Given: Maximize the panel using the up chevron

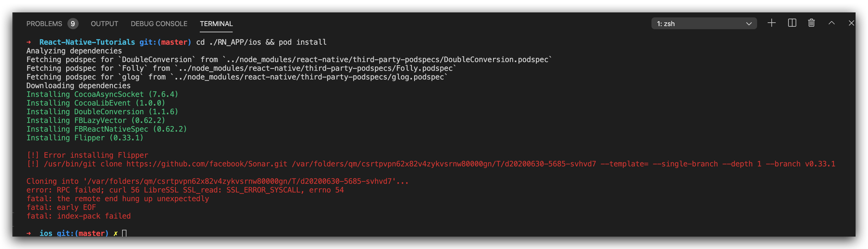Looking at the screenshot, I should coord(832,23).
